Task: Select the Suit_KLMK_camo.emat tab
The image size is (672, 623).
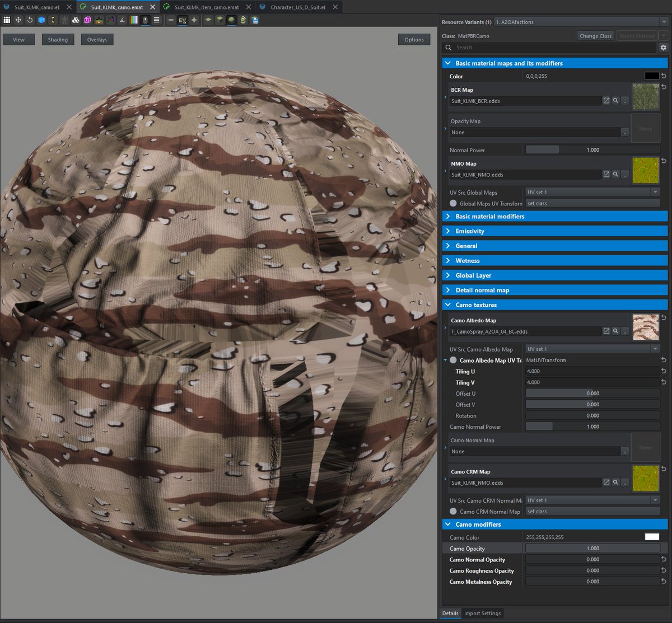Action: click(117, 7)
